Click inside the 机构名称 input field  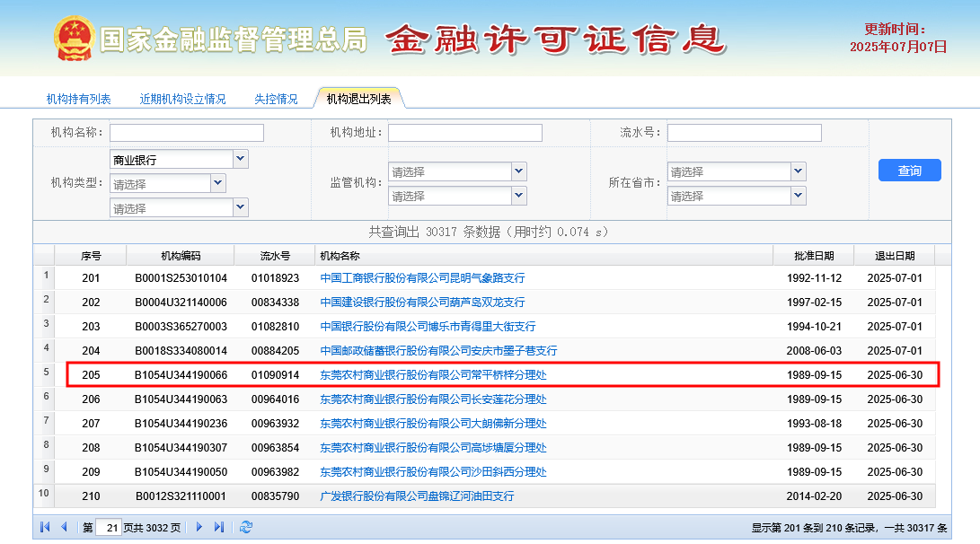(186, 132)
